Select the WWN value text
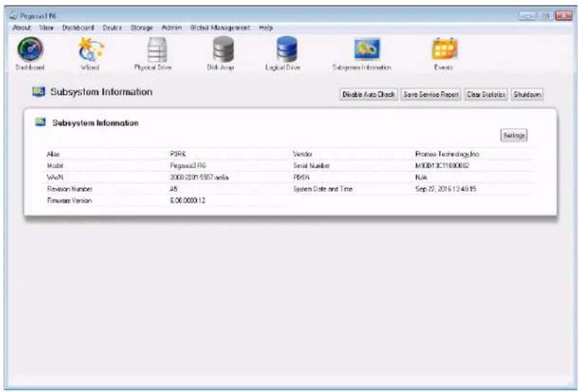578x392 pixels. tap(199, 178)
